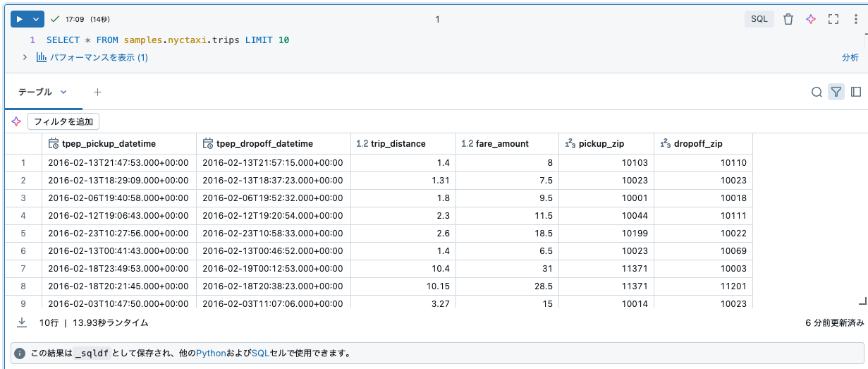Add a new visualization tab with plus
868x369 pixels.
[98, 92]
